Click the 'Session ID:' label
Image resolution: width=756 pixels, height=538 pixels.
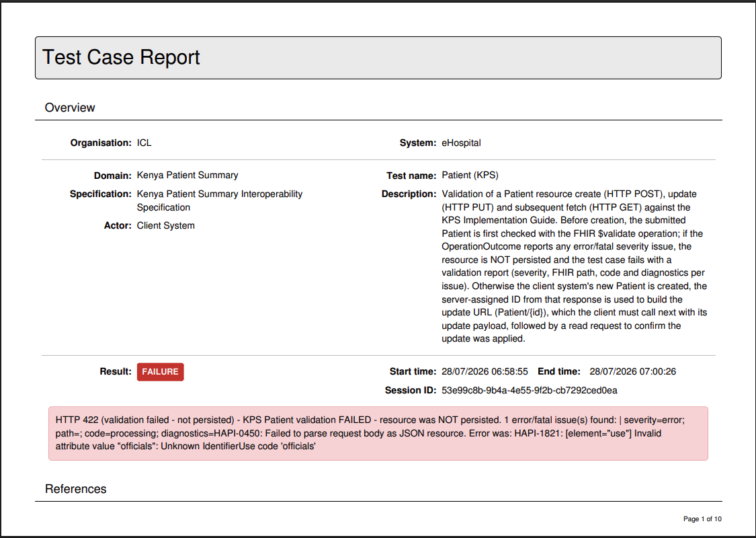tap(411, 390)
